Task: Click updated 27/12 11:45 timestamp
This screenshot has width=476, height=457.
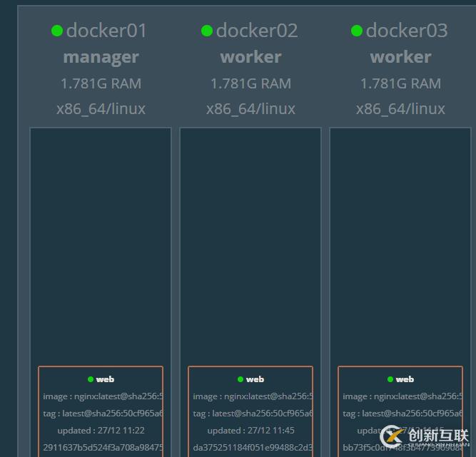Action: tap(250, 431)
